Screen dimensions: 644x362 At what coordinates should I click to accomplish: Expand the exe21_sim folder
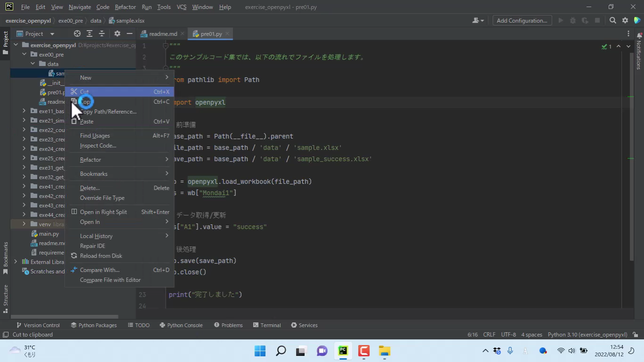(x=24, y=120)
